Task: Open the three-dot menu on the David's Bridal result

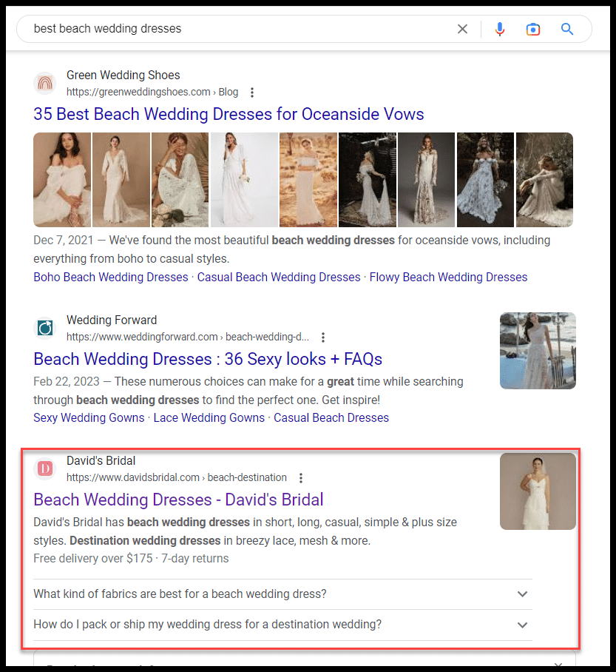Action: click(301, 477)
